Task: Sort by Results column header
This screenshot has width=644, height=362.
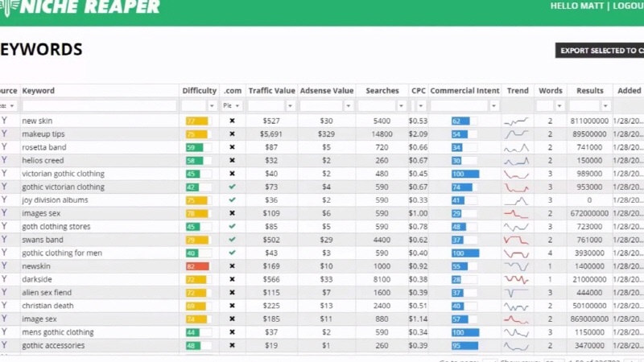Action: coord(590,91)
